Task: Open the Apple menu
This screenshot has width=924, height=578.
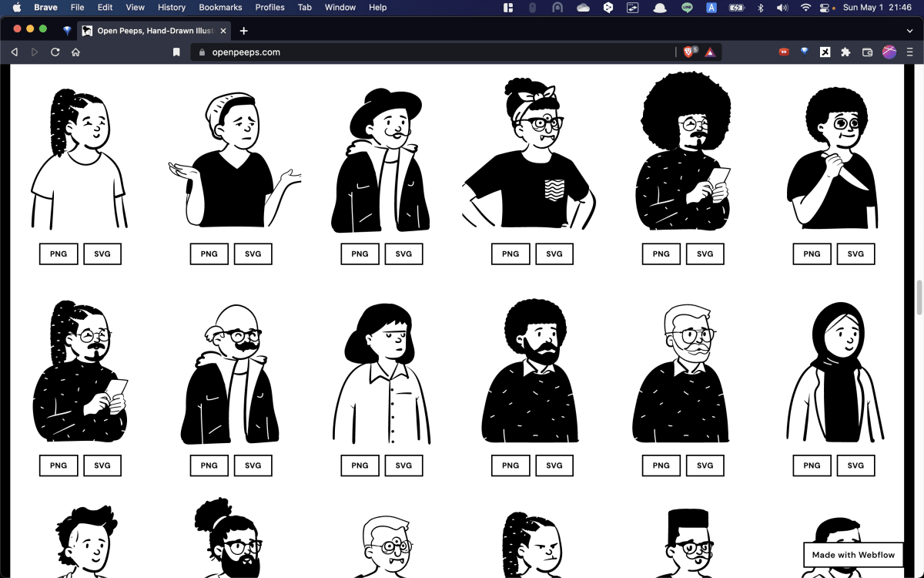Action: (16, 8)
